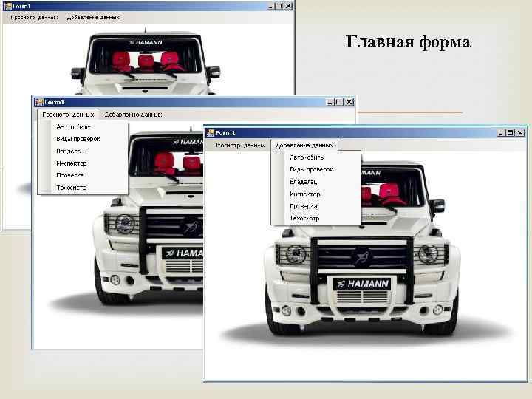532x399 pixels.
Task: Minimize the front Form1 window
Action: pos(500,133)
